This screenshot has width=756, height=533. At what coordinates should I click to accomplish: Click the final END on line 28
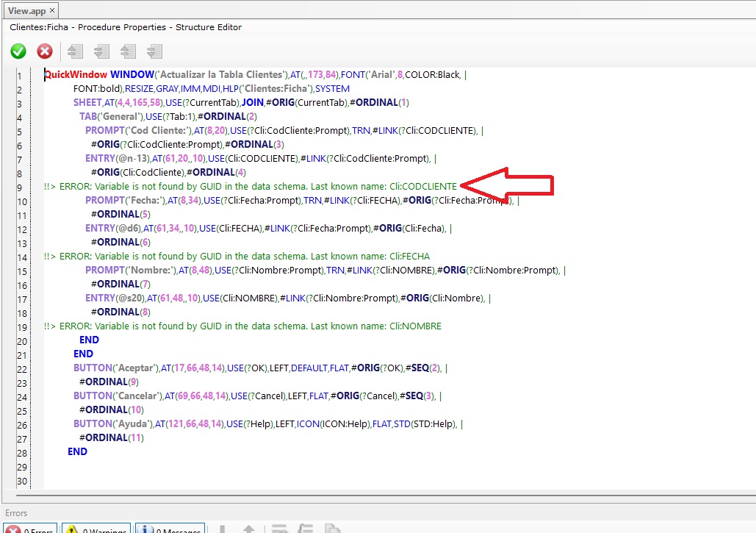pyautogui.click(x=78, y=452)
